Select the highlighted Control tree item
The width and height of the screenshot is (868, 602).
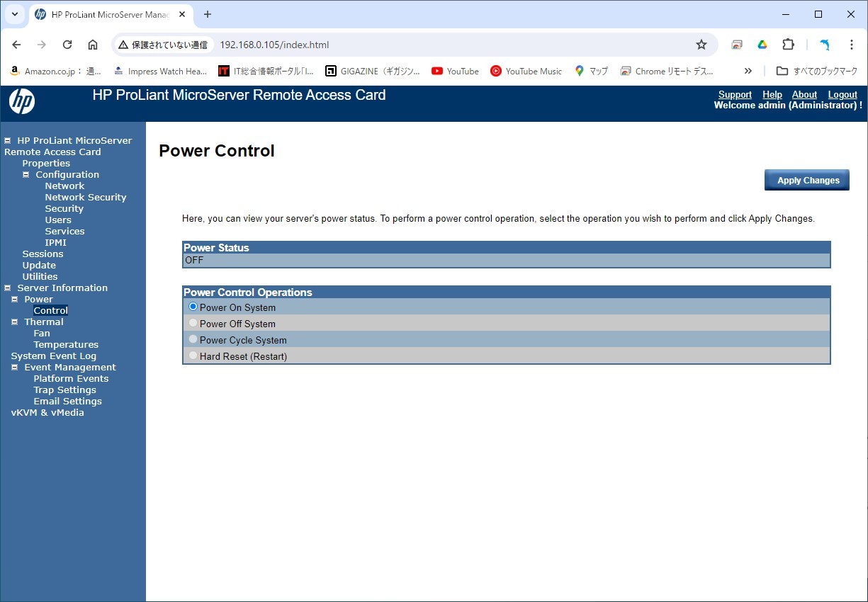point(51,310)
